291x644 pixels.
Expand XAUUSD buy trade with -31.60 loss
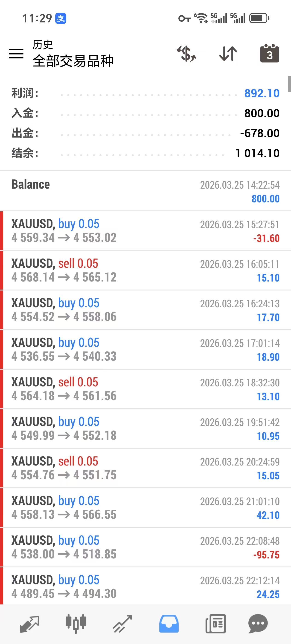pyautogui.click(x=145, y=231)
